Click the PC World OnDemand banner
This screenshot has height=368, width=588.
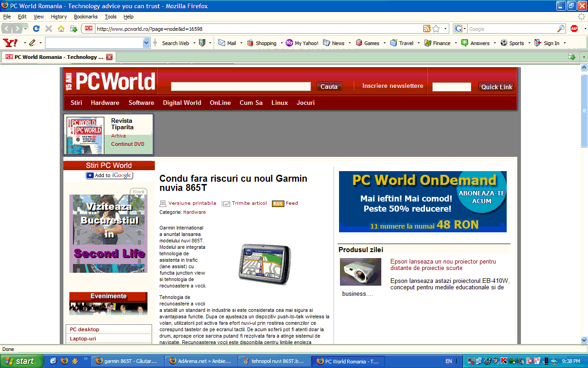[x=423, y=201]
